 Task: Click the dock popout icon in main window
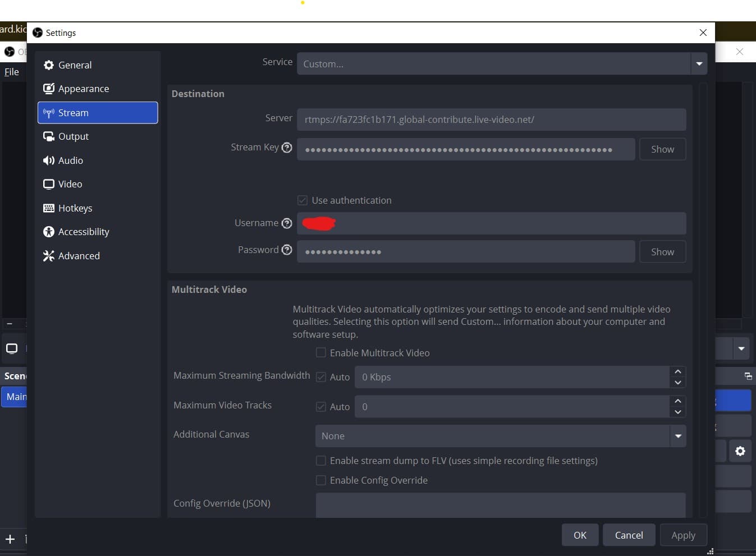(x=748, y=376)
